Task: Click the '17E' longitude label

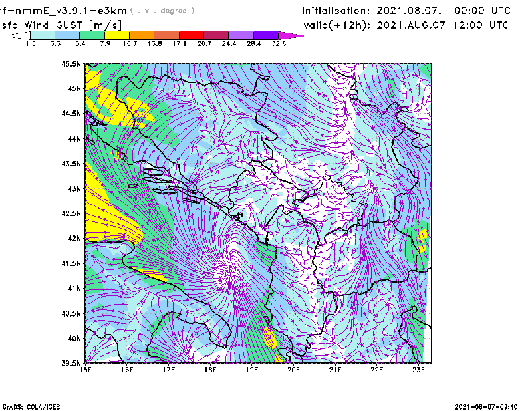Action: tap(169, 370)
